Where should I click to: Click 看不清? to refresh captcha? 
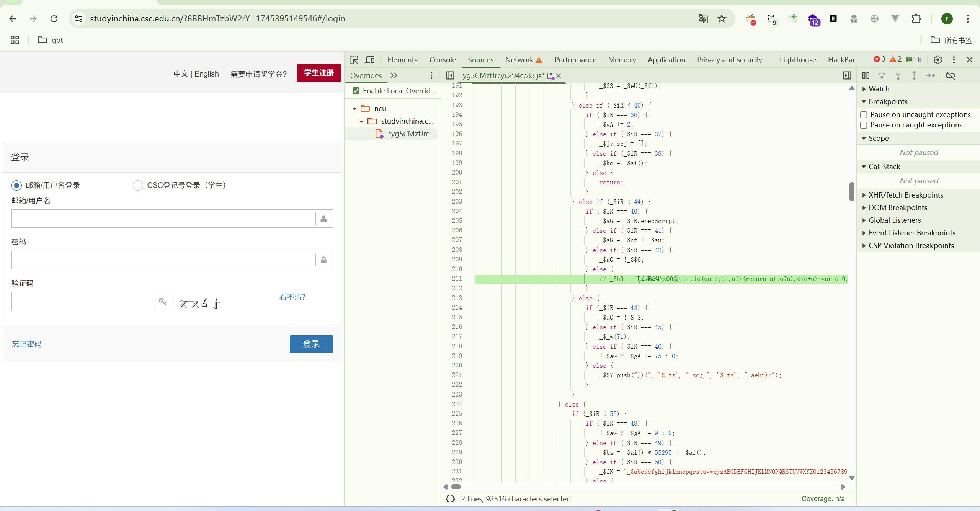click(292, 297)
